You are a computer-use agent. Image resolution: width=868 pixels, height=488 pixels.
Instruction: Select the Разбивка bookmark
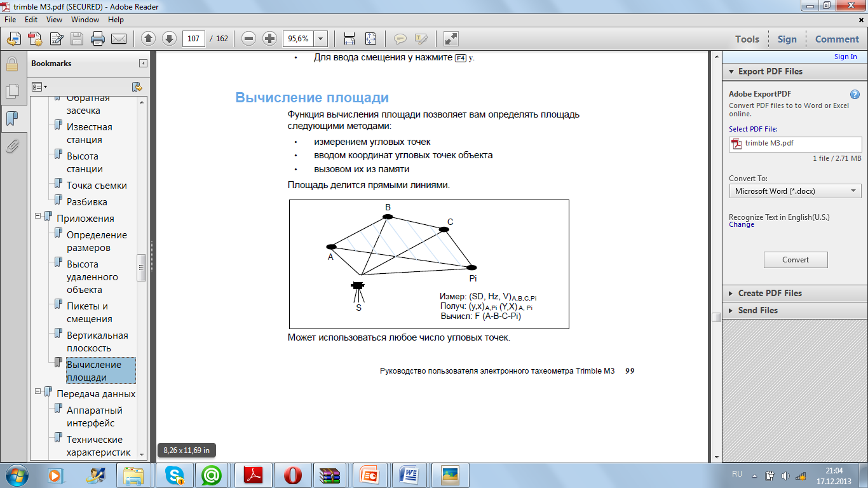(87, 202)
